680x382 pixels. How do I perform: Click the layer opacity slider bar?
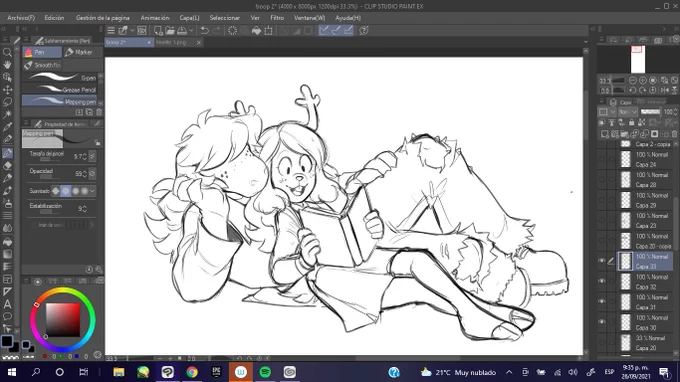tap(650, 112)
